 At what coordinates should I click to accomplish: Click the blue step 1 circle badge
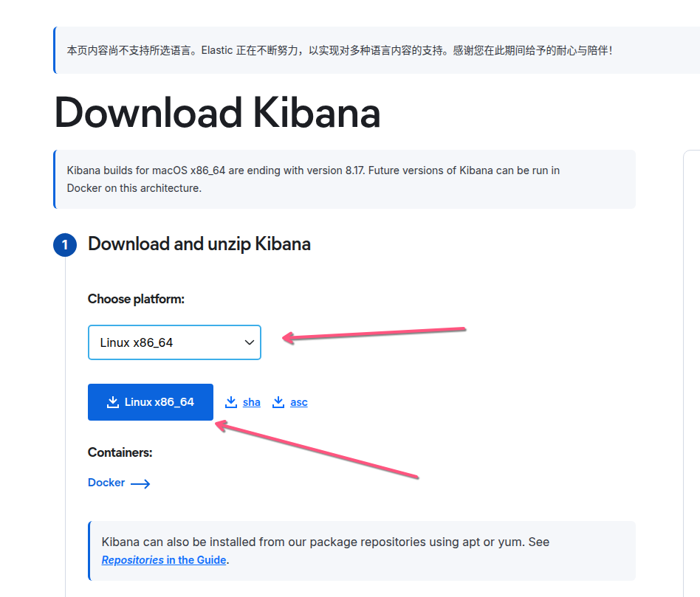coord(65,245)
